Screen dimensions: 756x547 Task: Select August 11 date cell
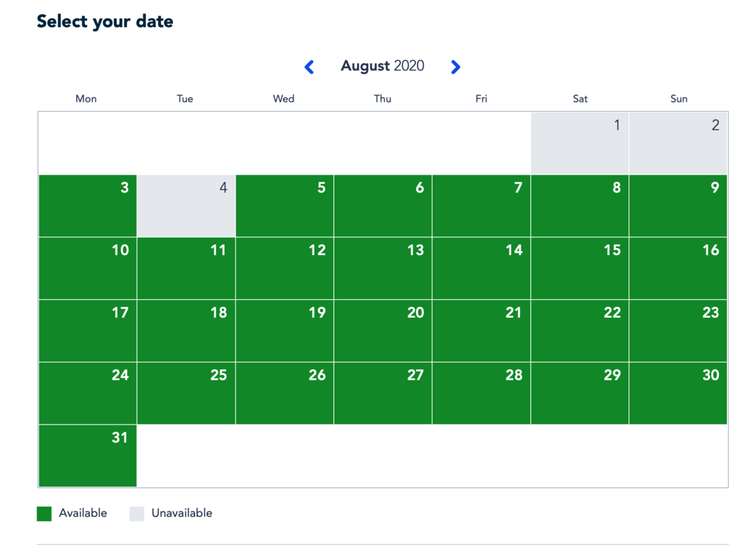pos(186,269)
